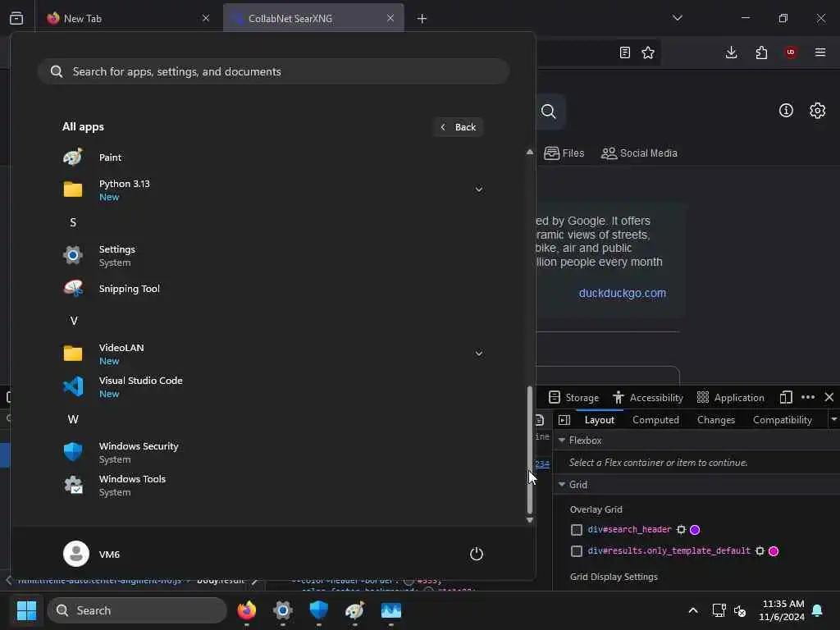This screenshot has height=630, width=840.
Task: Open Paint icon on the taskbar
Action: (x=354, y=610)
